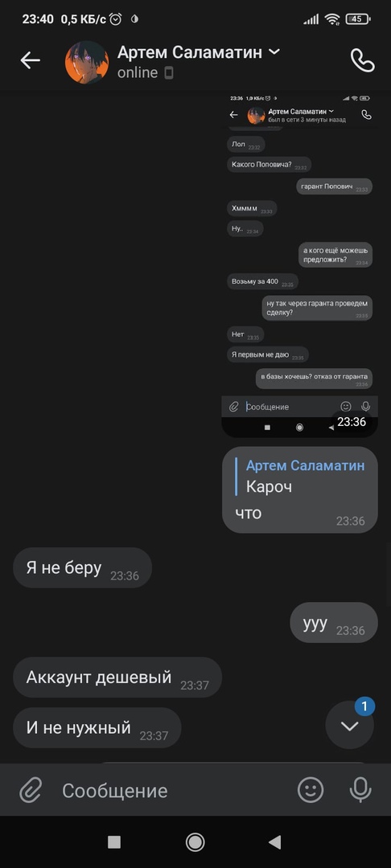Select the 'Аккаунт дешевый' message bubble
This screenshot has width=391, height=868.
[x=117, y=677]
